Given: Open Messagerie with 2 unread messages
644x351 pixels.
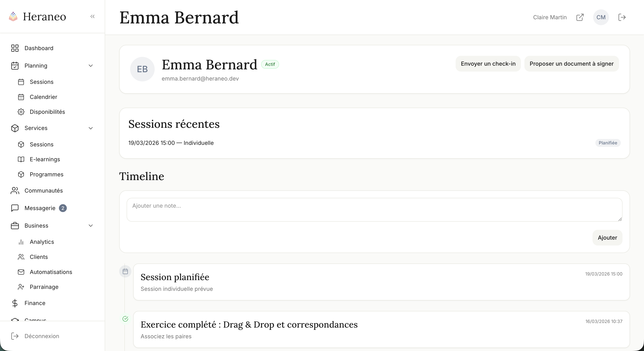Looking at the screenshot, I should [x=40, y=208].
